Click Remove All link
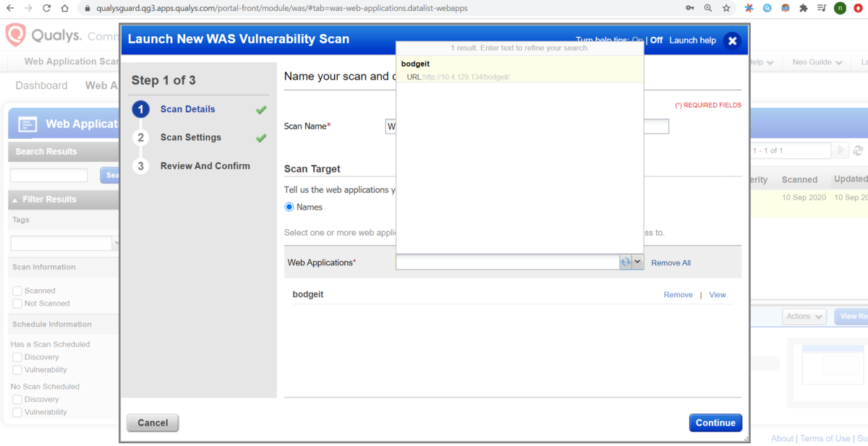Viewport: 868px width, 446px height. [x=671, y=263]
